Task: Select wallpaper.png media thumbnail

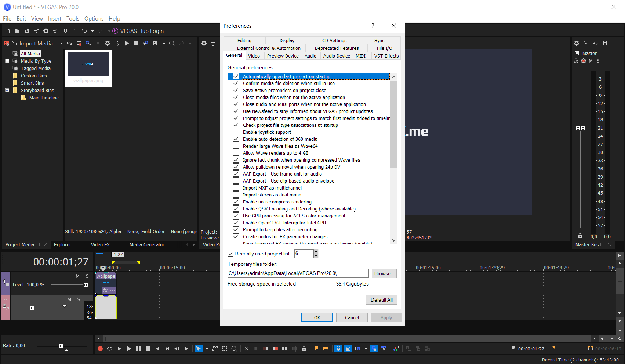Action: [x=88, y=68]
